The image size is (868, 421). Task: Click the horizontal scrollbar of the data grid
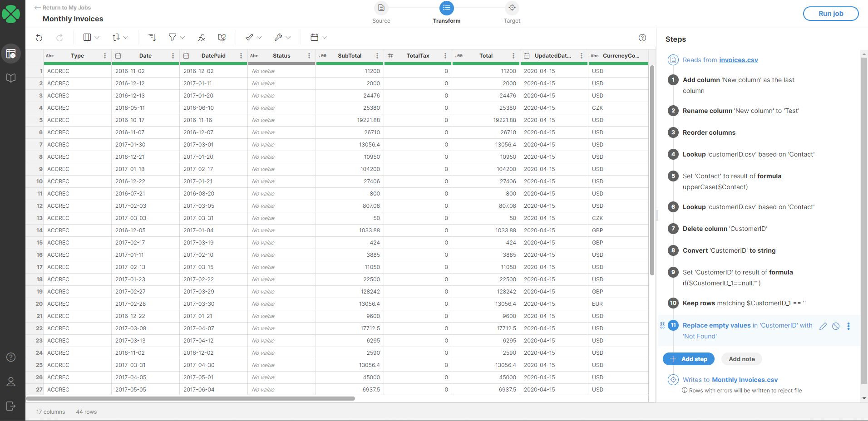pos(191,399)
